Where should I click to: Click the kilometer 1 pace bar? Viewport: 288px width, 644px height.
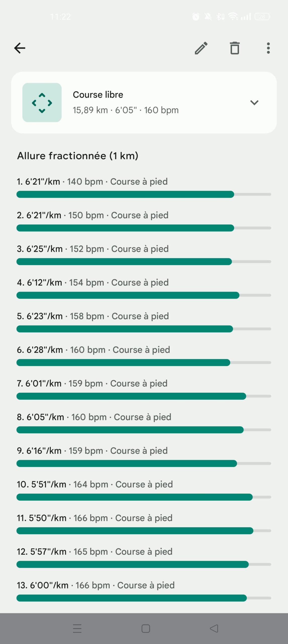[125, 194]
